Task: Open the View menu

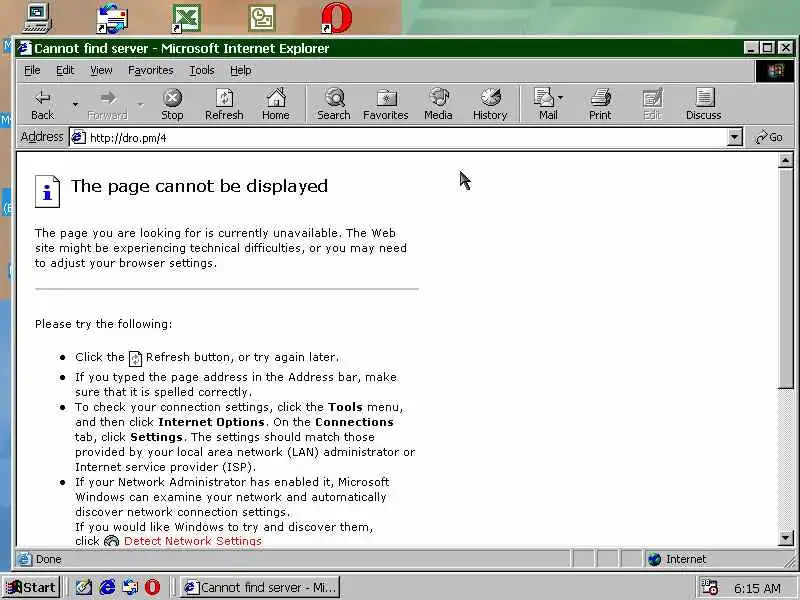Action: 101,70
